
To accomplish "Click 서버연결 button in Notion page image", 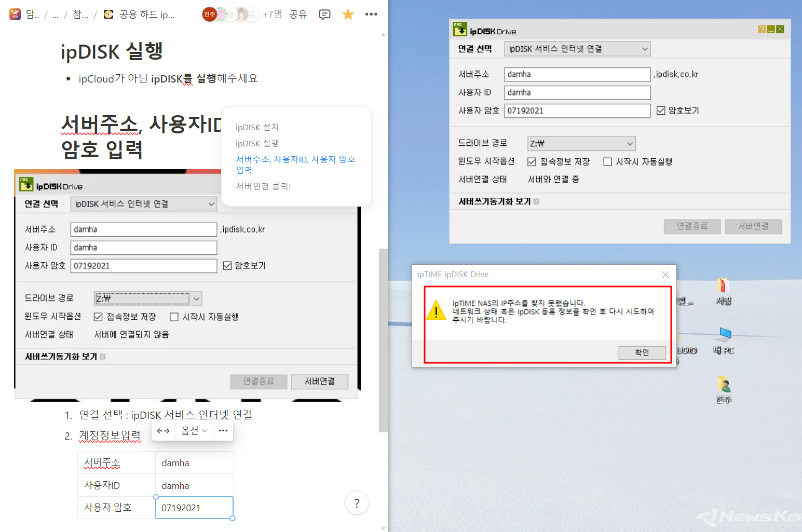I will point(320,381).
